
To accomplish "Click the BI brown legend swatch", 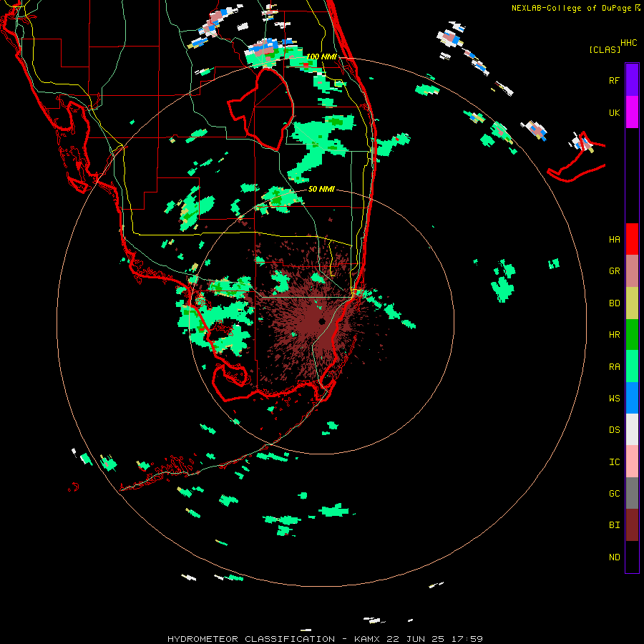I will click(x=632, y=525).
